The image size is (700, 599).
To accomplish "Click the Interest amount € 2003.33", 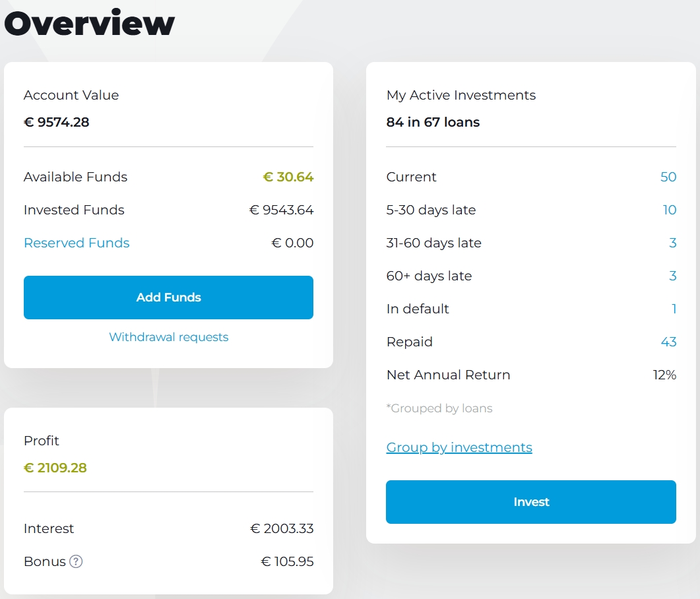I will 282,528.
